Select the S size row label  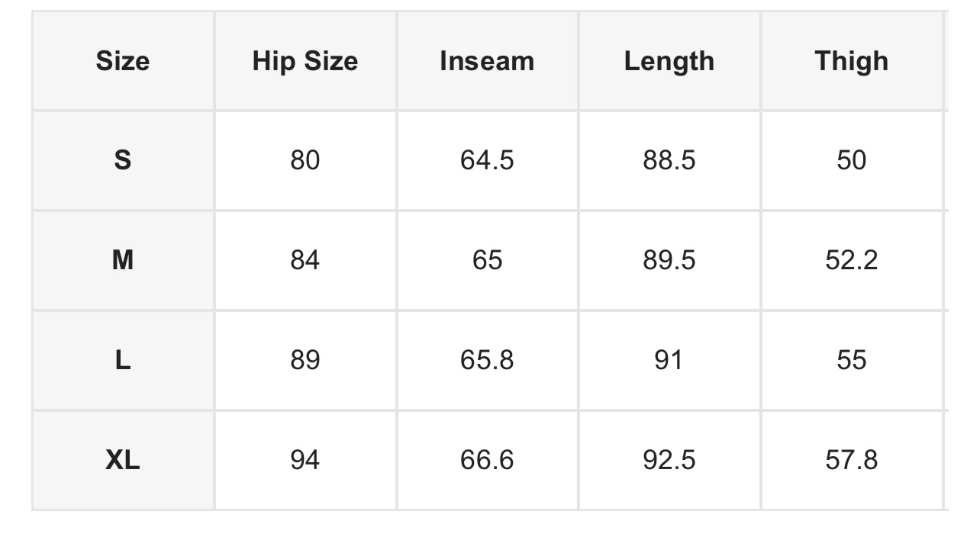pyautogui.click(x=123, y=160)
